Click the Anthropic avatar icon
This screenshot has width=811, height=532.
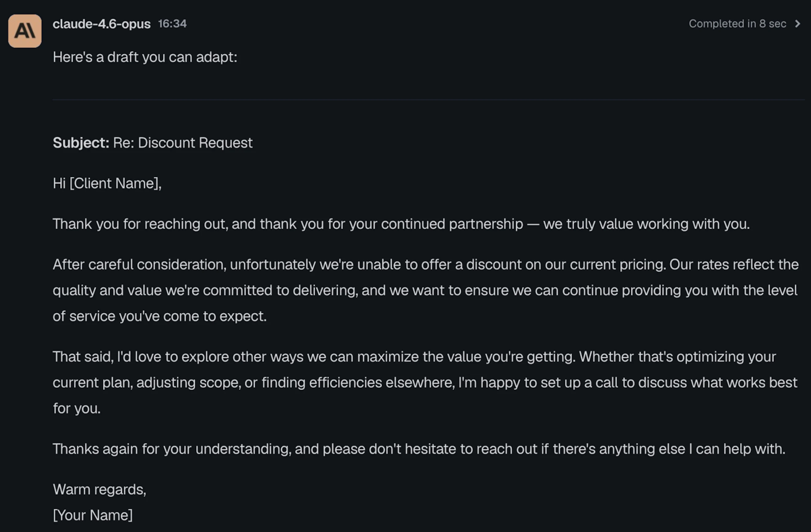pos(25,31)
